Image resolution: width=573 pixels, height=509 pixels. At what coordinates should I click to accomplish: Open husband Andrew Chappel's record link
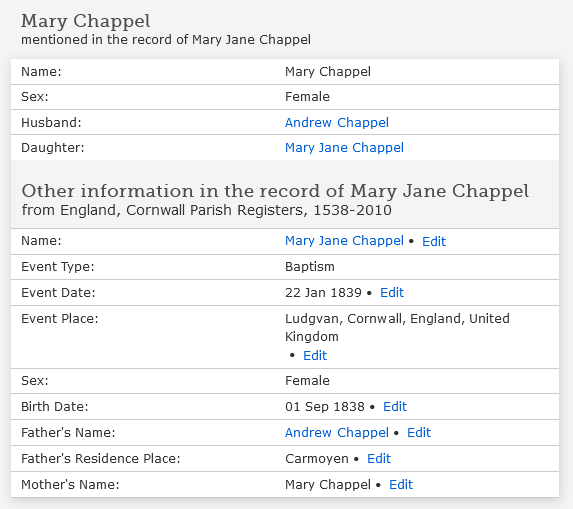click(x=337, y=122)
